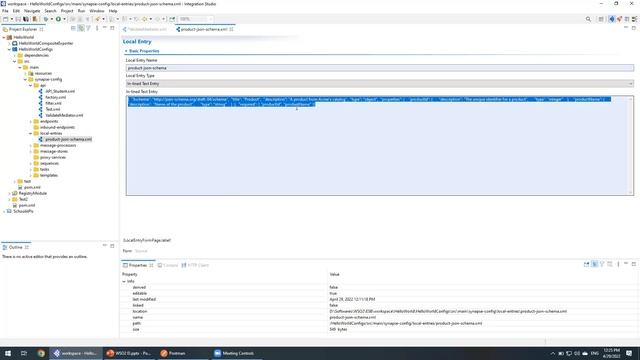The height and width of the screenshot is (360, 640).
Task: Switch to the ValidateMediator.xml editor tab
Action: [147, 29]
